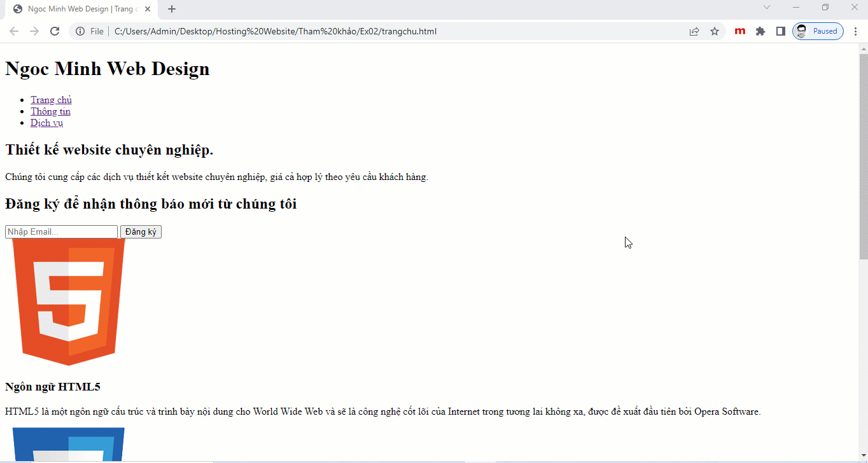Open the red 'm' extension icon

click(739, 31)
